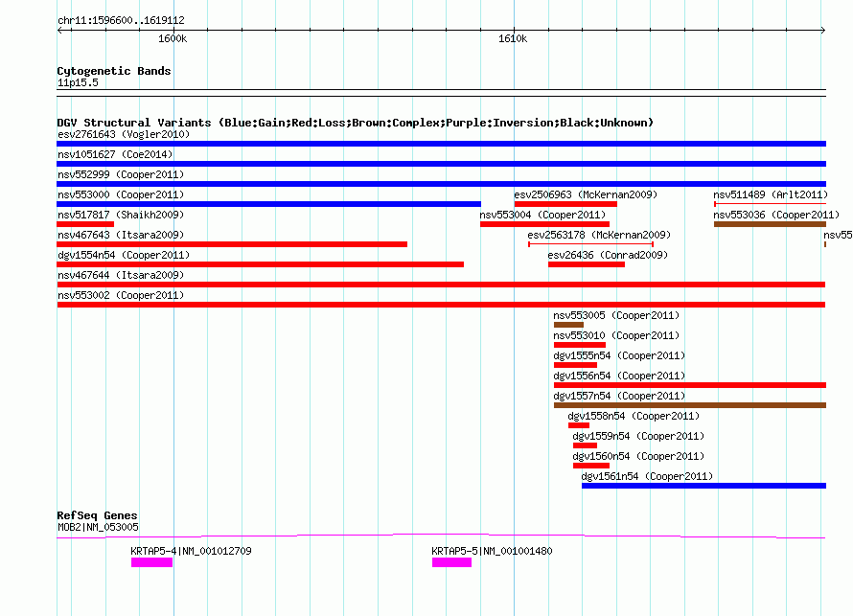Screen dimensions: 853x616
Task: Select the nsv1051627 (Coe2014) variant bar
Action: click(x=441, y=164)
